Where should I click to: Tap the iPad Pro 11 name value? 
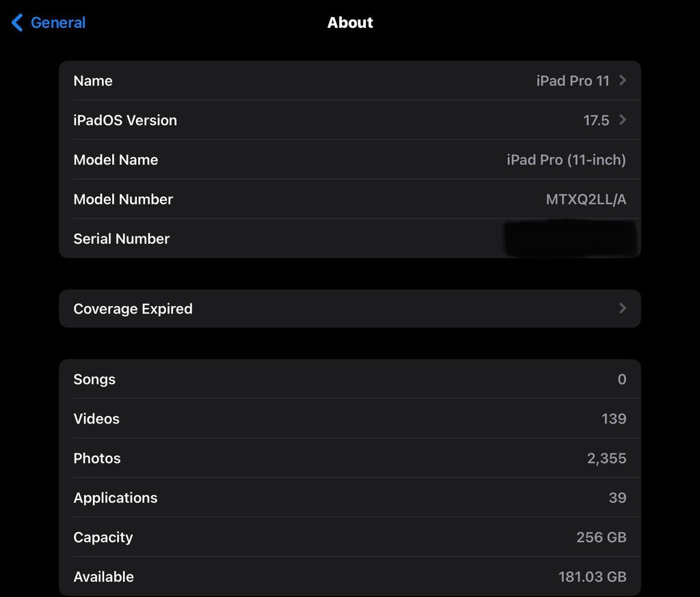tap(572, 81)
